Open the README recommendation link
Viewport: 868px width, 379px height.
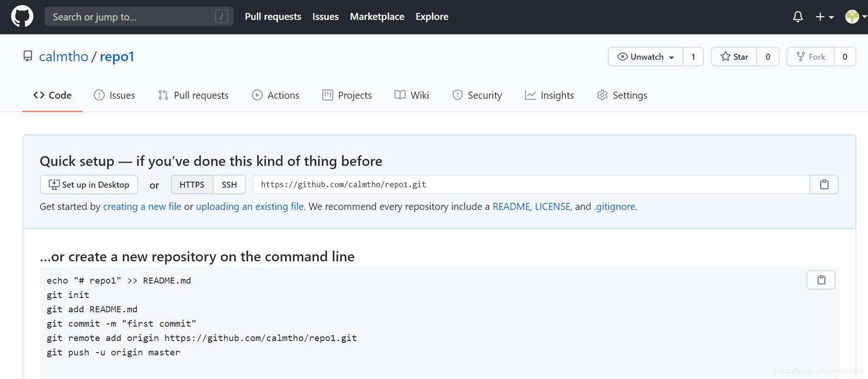(x=511, y=207)
